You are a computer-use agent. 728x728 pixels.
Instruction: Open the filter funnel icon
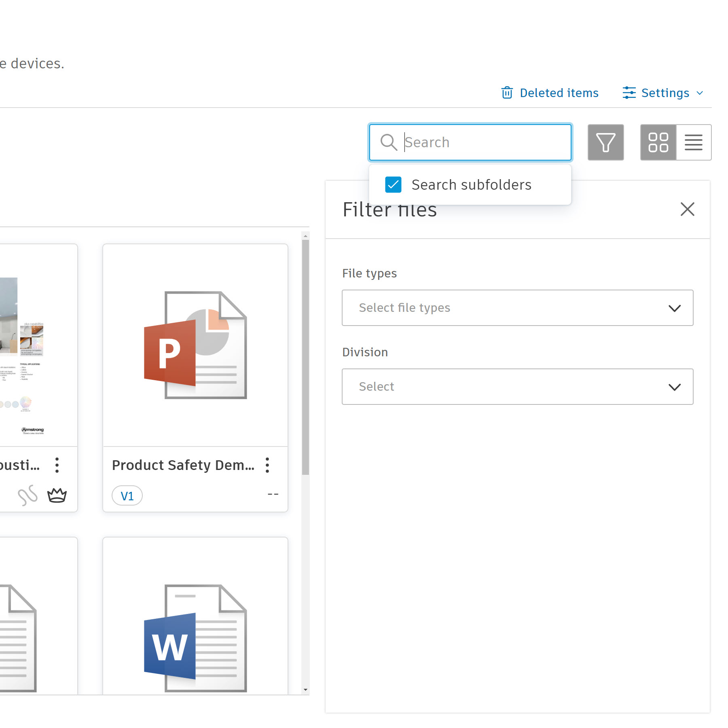click(605, 142)
